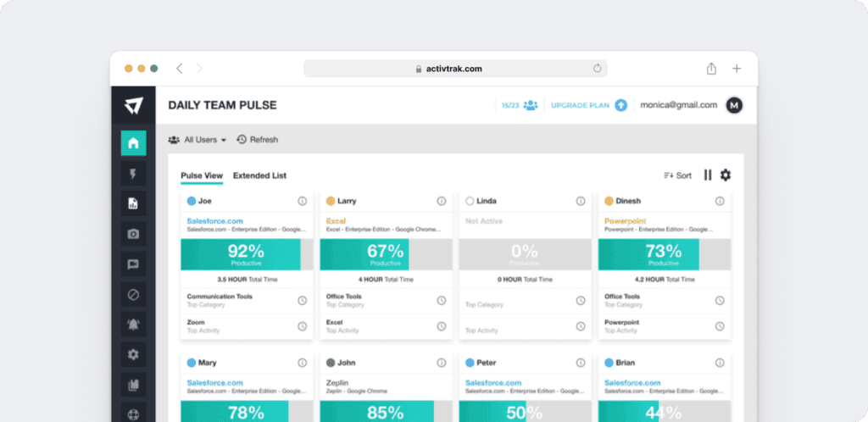Open info icon on Linda's card
The width and height of the screenshot is (868, 422).
pos(580,202)
